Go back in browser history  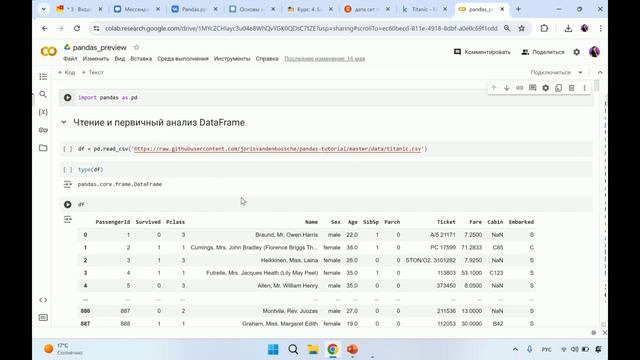click(x=44, y=28)
